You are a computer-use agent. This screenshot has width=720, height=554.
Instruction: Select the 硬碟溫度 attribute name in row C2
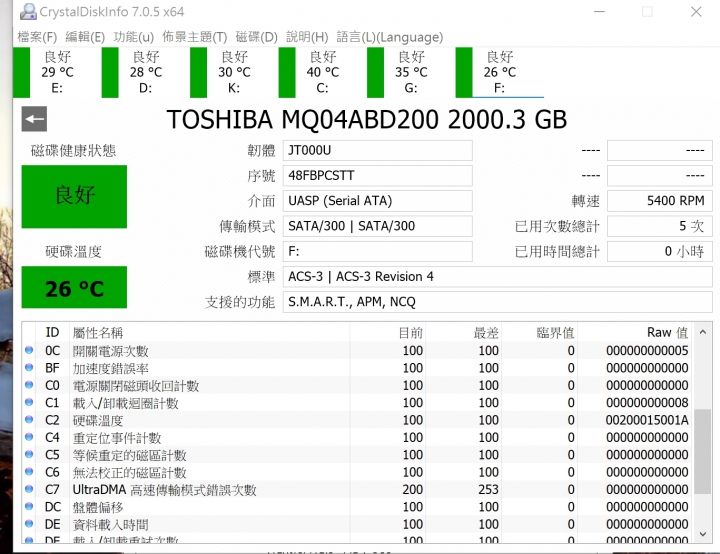(x=98, y=420)
